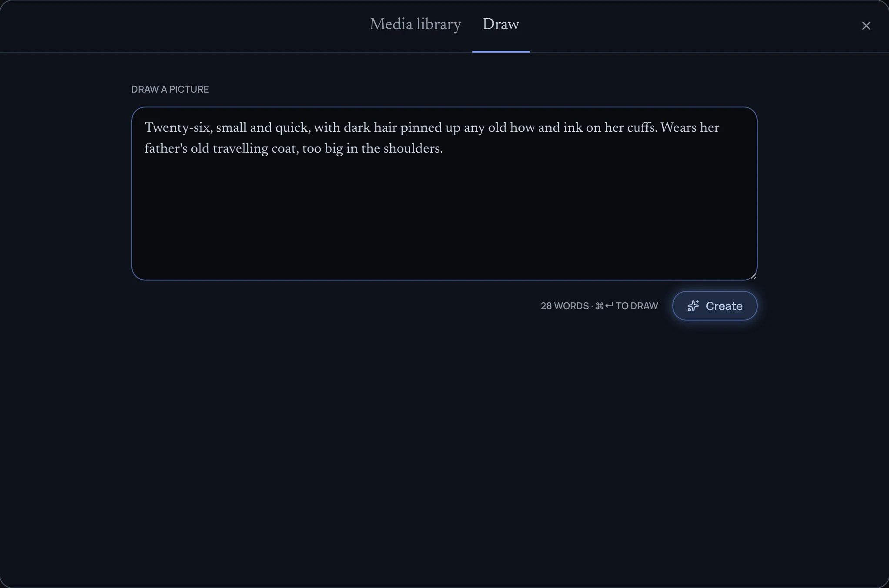
Task: Place cursor on the word "Twenty-six"
Action: coord(178,128)
